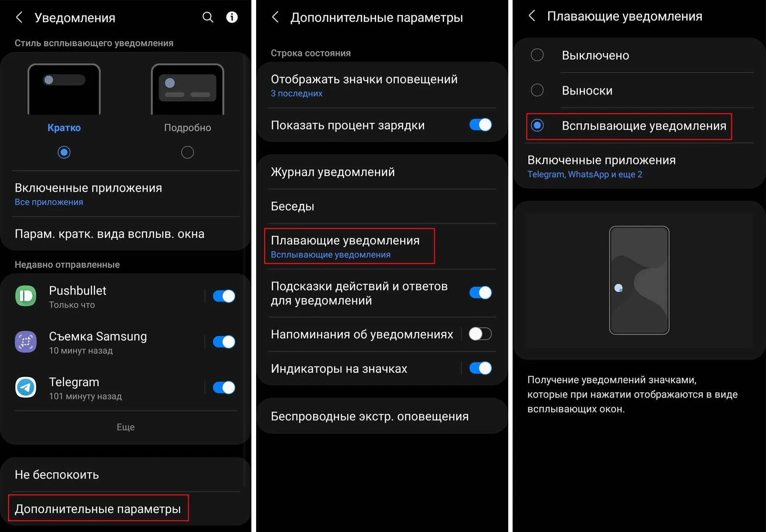The height and width of the screenshot is (532, 766).
Task: Go back from the Уведомления screen
Action: click(19, 17)
